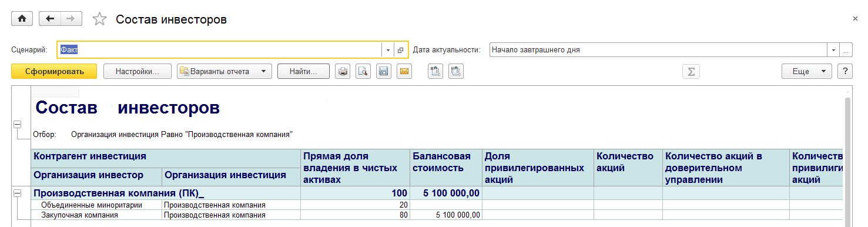Navigate back with the left arrow
The image size is (868, 227).
pos(49,19)
